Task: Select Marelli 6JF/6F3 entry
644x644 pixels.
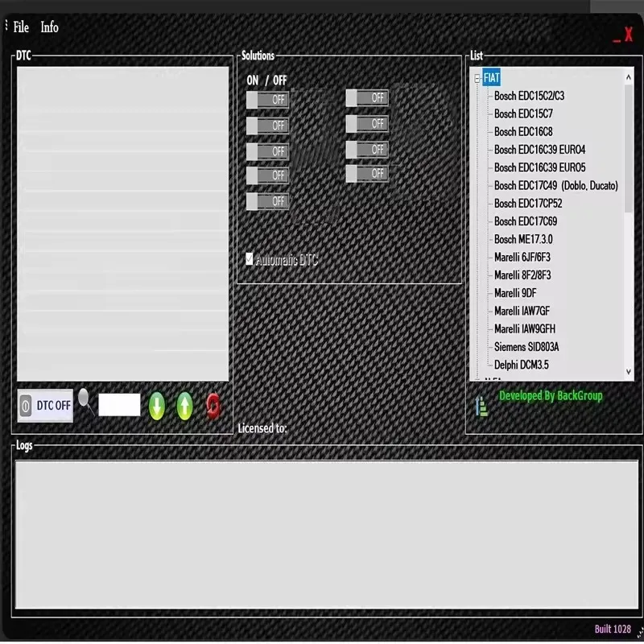Action: click(x=522, y=257)
